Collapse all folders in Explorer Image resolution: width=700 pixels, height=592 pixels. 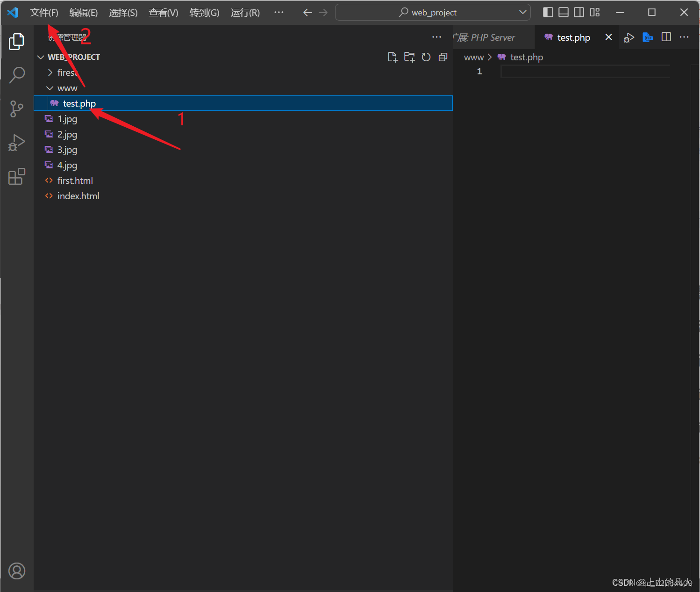[443, 57]
